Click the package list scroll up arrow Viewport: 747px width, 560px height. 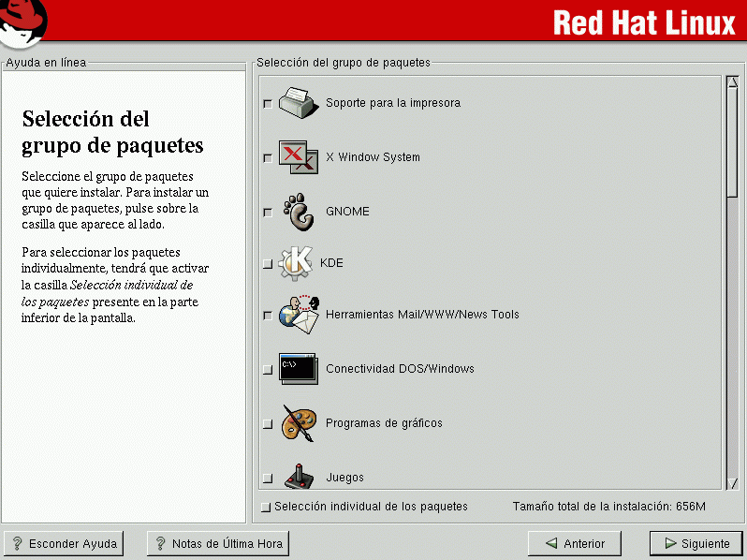click(x=732, y=81)
